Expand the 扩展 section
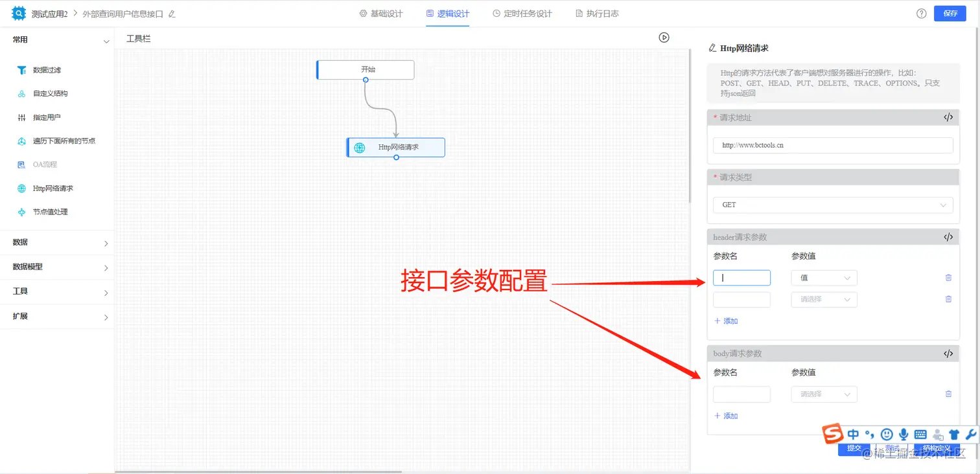This screenshot has height=474, width=980. pyautogui.click(x=106, y=317)
